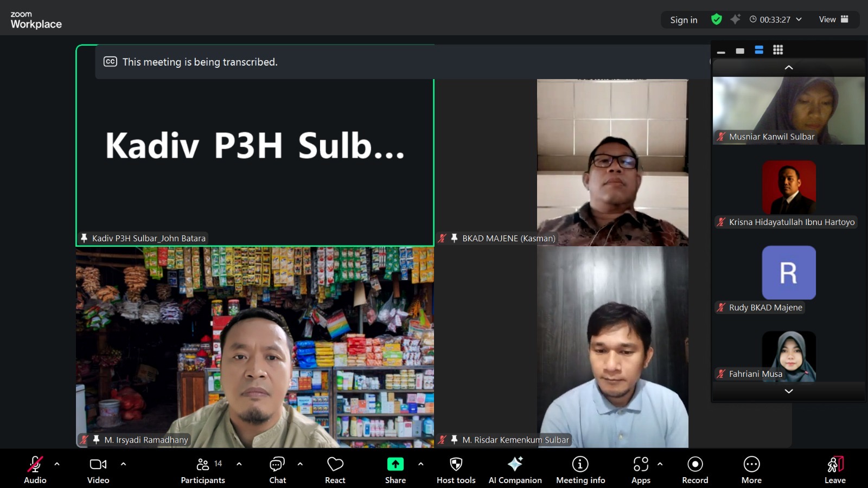Click the Sign in button

click(684, 20)
